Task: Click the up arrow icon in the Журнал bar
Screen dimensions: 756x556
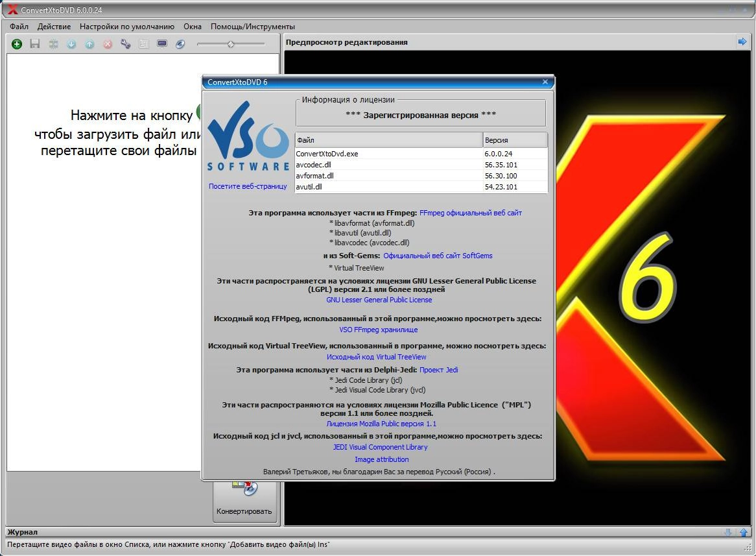Action: [x=744, y=533]
